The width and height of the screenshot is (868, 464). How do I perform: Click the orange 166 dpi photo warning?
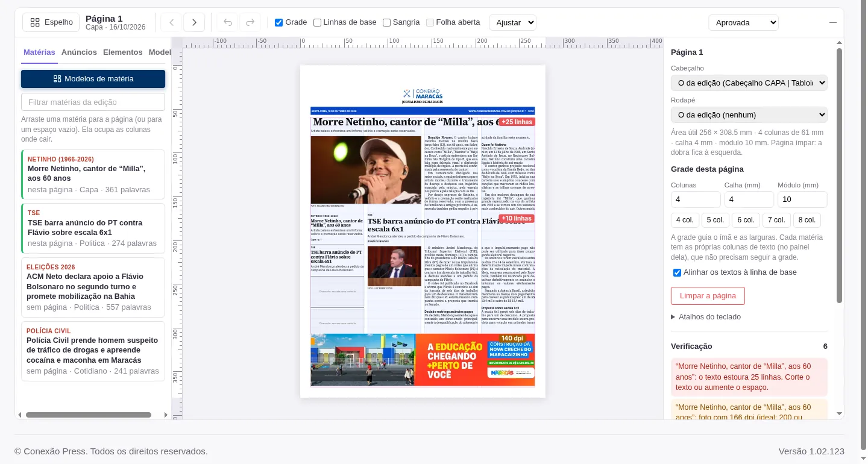coord(749,410)
